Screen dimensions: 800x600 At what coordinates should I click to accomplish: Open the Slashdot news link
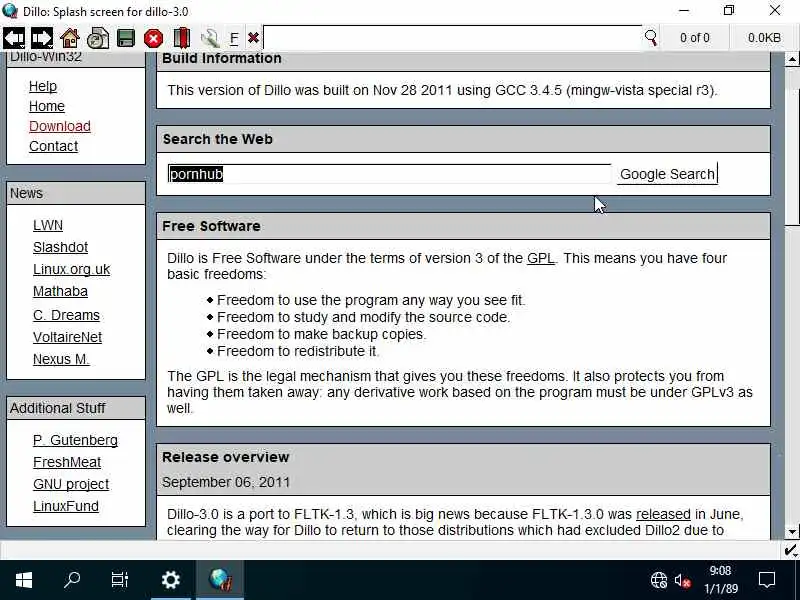click(60, 247)
